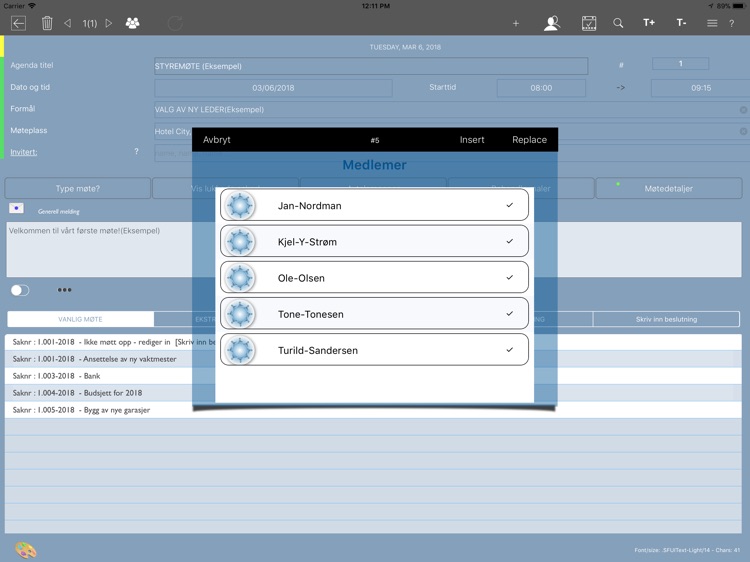The width and height of the screenshot is (750, 562).
Task: Click the single person profile icon
Action: click(552, 23)
